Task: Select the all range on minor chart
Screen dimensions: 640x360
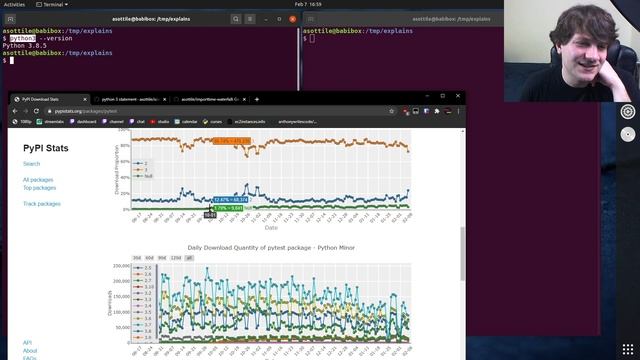Action: pyautogui.click(x=189, y=258)
